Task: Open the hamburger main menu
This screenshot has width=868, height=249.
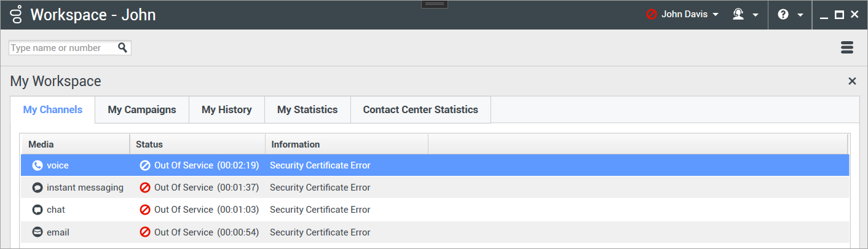Action: tap(847, 48)
